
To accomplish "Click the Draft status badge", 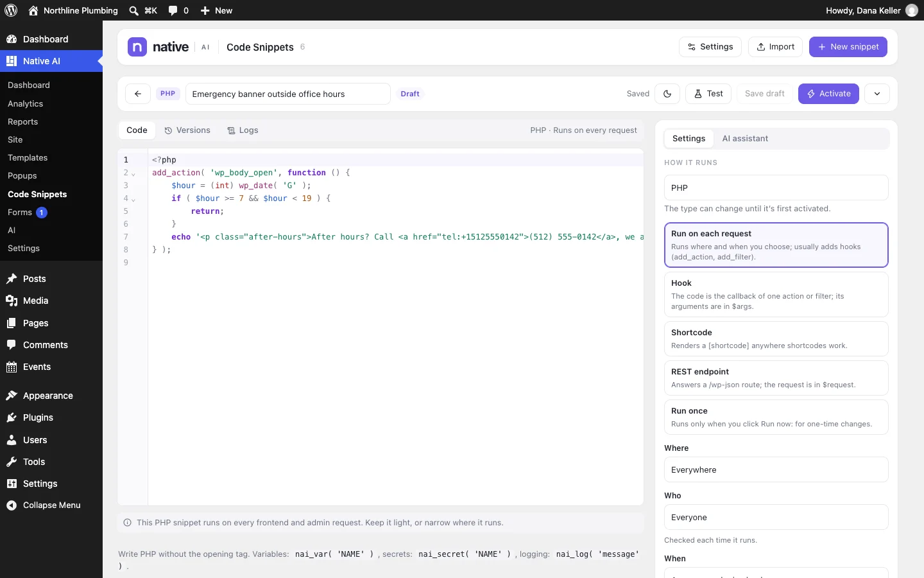I will point(410,94).
